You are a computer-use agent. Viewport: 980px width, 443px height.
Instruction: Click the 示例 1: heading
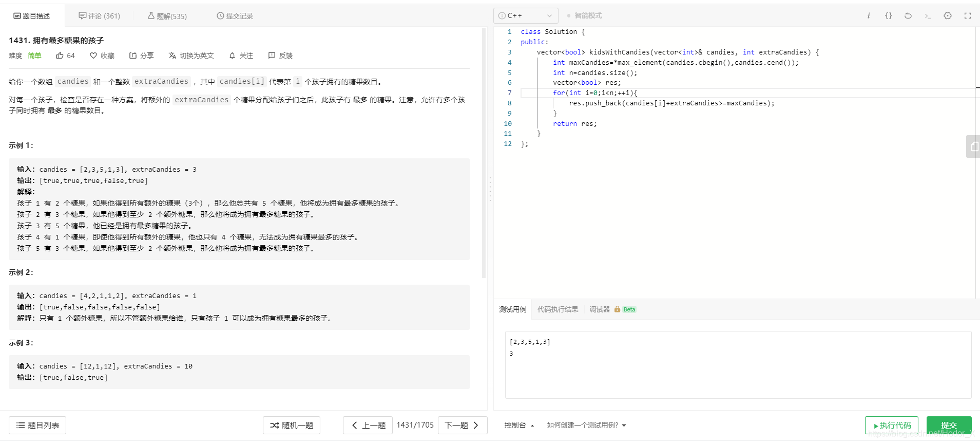pyautogui.click(x=21, y=145)
